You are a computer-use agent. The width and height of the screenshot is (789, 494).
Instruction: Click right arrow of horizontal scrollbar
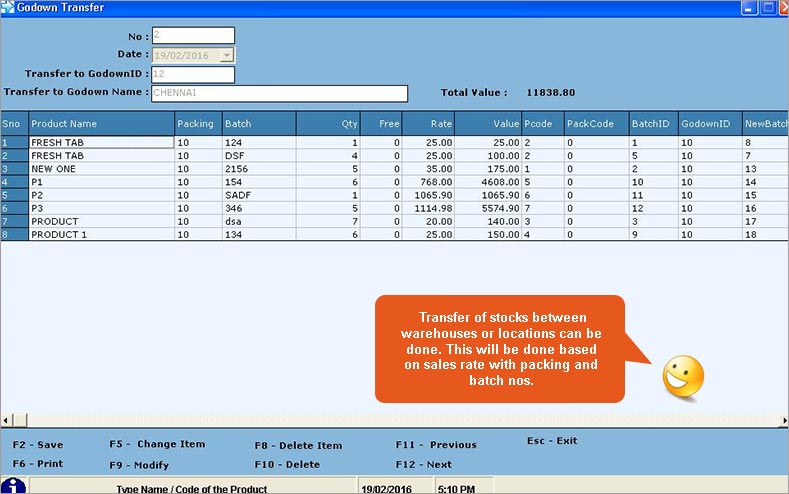pyautogui.click(x=782, y=420)
